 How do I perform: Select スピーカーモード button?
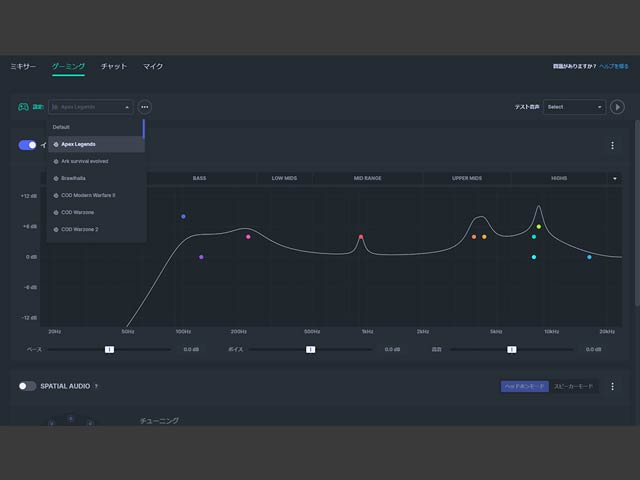coord(573,386)
